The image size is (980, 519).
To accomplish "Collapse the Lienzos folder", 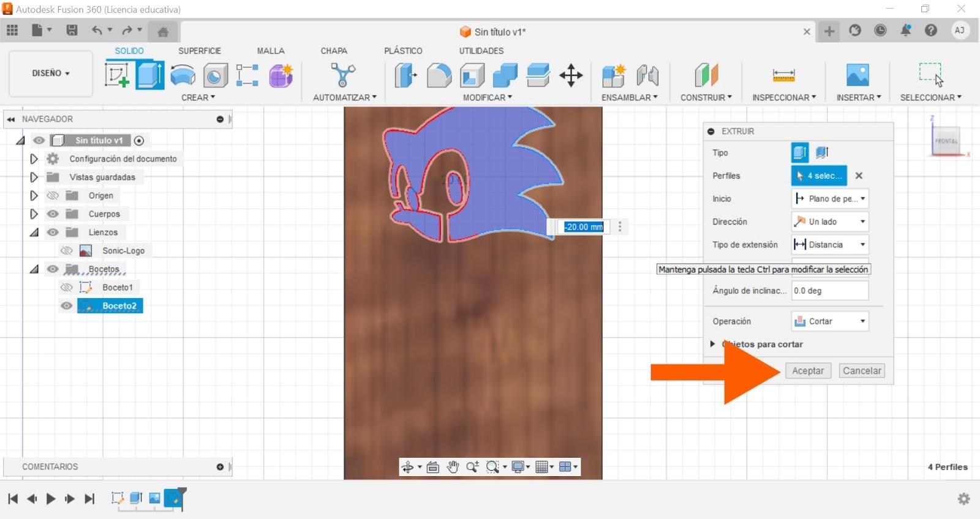I will click(x=34, y=233).
